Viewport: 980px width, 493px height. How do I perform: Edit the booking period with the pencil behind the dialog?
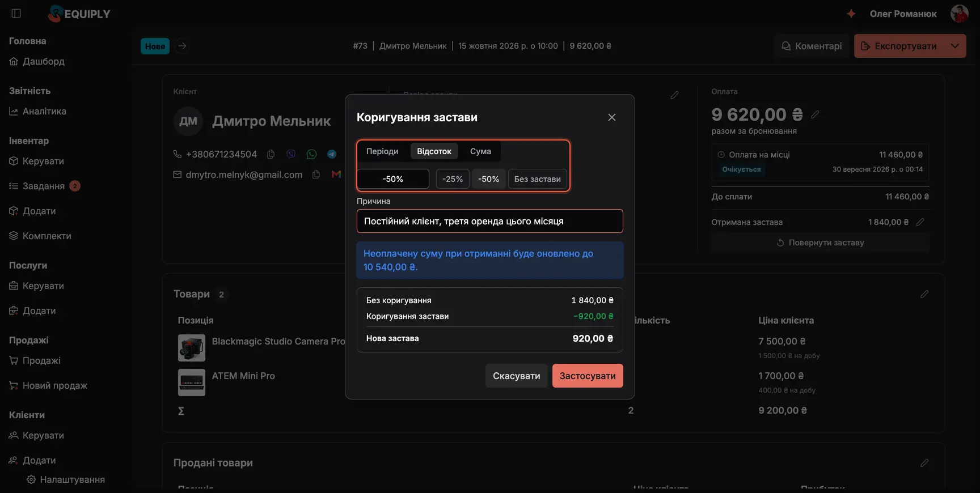674,95
